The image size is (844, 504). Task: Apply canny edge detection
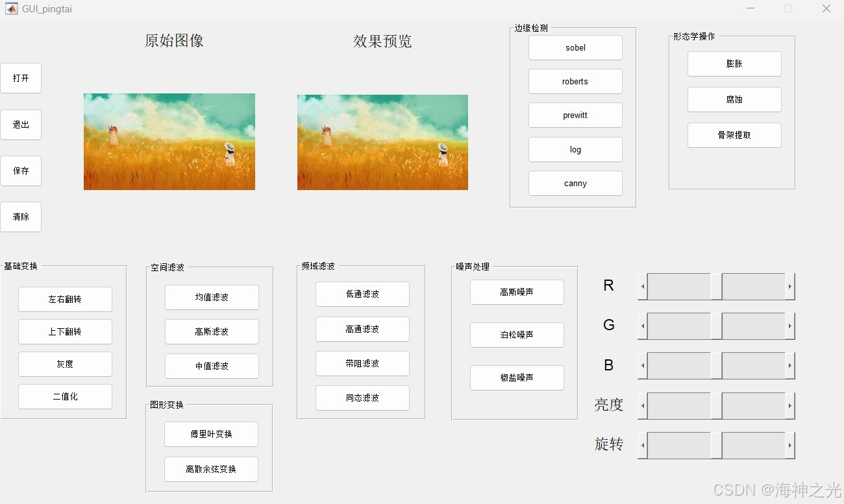click(575, 183)
